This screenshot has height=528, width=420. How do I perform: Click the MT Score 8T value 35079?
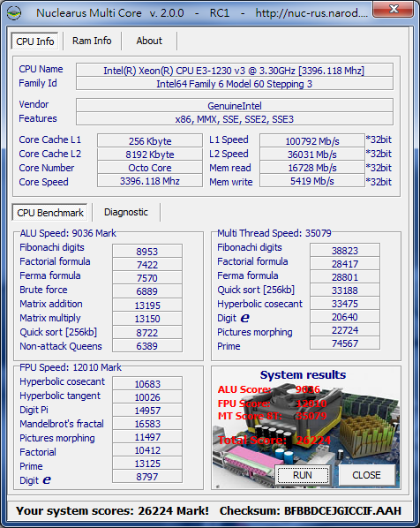311,416
